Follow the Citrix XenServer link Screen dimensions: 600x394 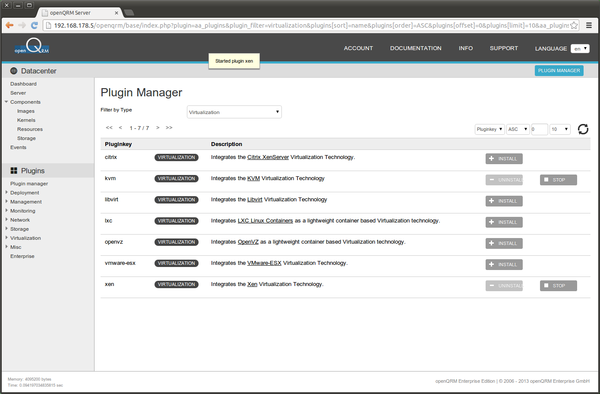pyautogui.click(x=268, y=157)
